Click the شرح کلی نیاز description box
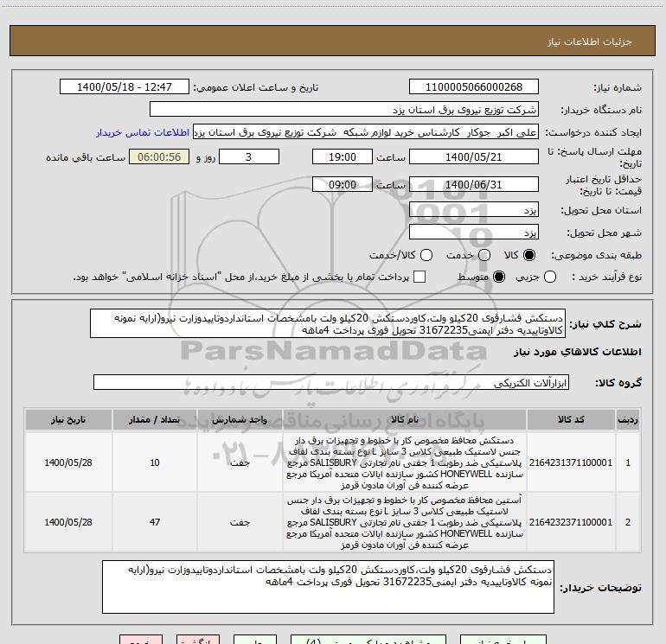This screenshot has height=644, width=666. (328, 324)
